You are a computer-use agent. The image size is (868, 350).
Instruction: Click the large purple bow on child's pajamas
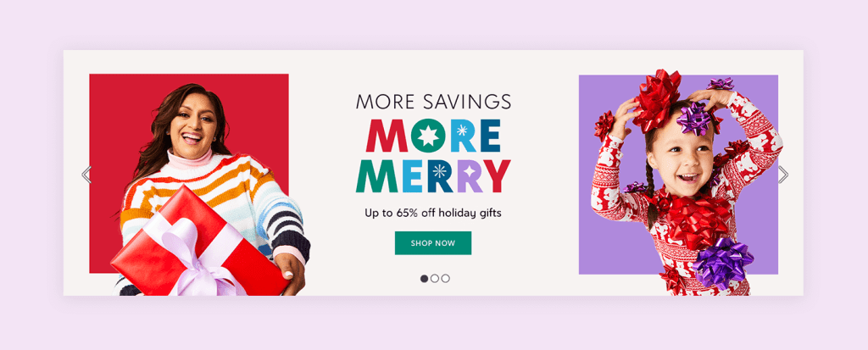click(722, 263)
